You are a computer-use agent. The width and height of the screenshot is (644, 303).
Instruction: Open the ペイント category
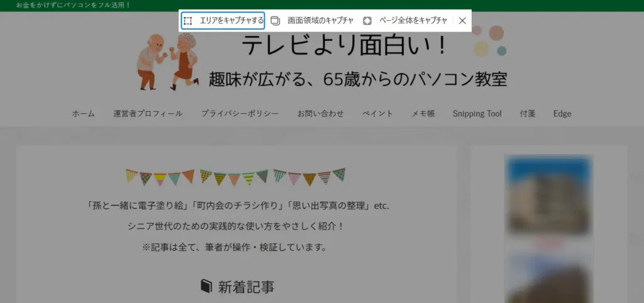(x=377, y=114)
